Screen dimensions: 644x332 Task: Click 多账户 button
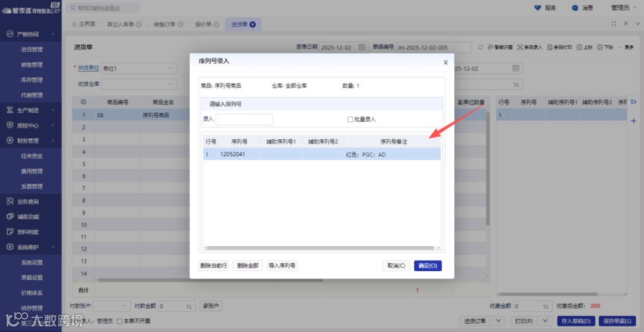click(x=210, y=306)
